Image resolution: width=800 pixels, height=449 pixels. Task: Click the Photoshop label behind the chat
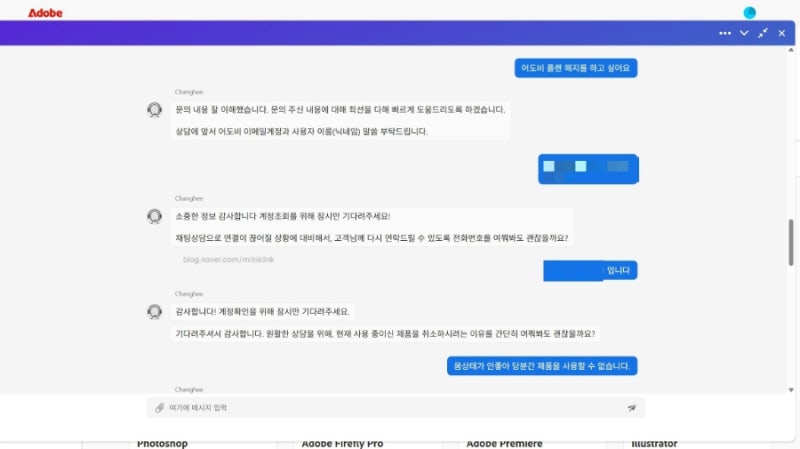(162, 444)
